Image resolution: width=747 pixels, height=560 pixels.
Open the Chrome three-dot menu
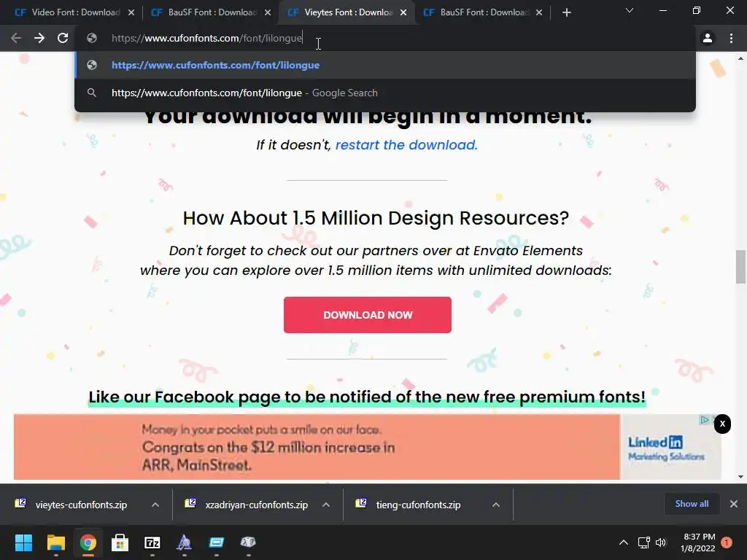pyautogui.click(x=731, y=38)
